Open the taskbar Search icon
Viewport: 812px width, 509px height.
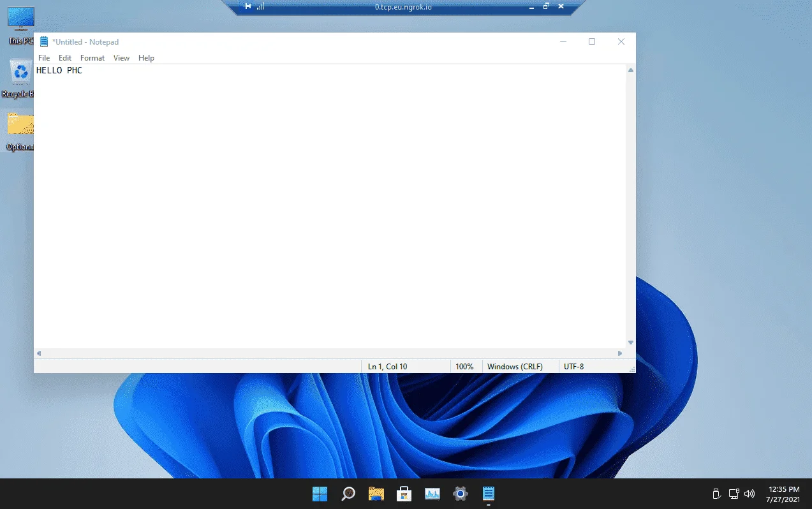tap(348, 494)
